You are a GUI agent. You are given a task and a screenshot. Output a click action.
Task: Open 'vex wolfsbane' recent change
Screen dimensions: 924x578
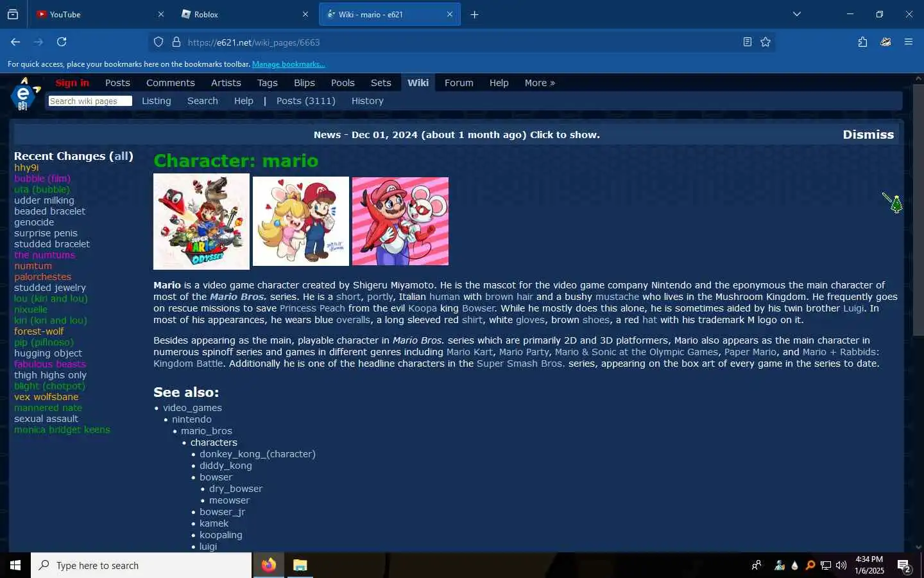[x=46, y=397]
